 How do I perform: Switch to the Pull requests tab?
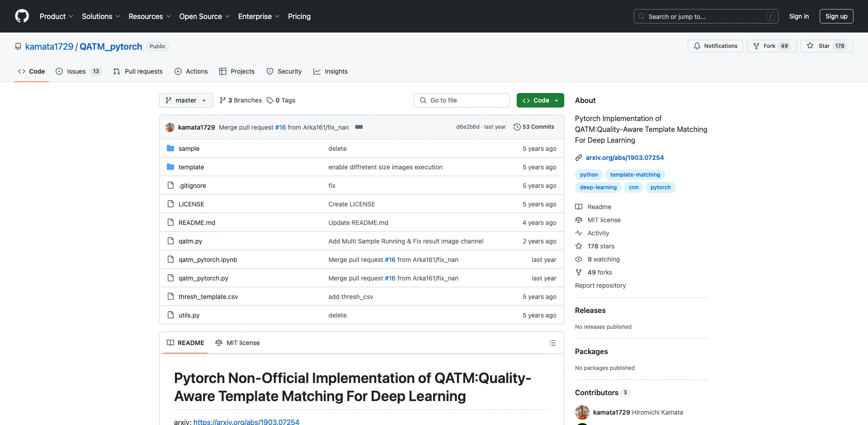click(x=138, y=71)
